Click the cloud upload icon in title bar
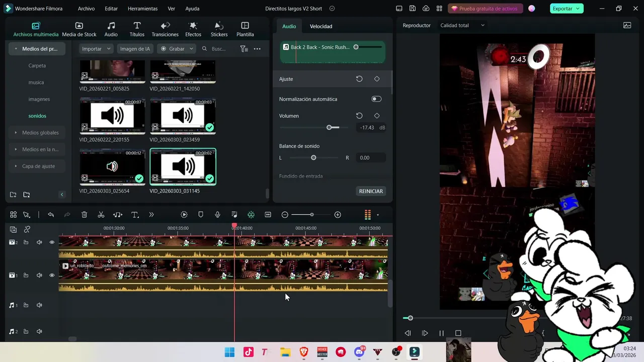644x362 pixels. pyautogui.click(x=426, y=9)
